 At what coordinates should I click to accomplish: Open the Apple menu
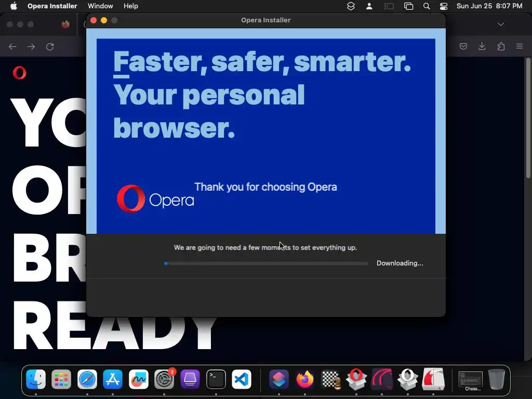[x=14, y=6]
